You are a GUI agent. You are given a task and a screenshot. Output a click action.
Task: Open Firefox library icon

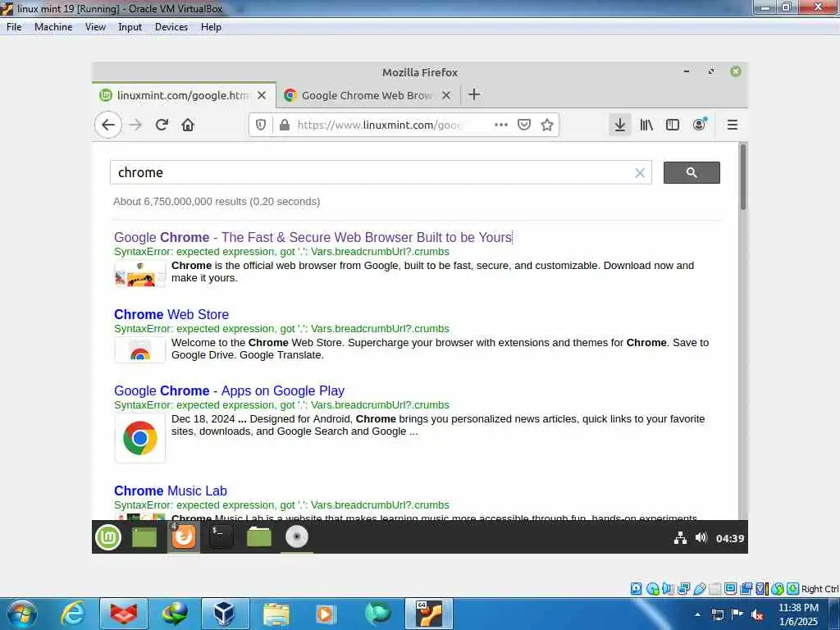(x=646, y=125)
